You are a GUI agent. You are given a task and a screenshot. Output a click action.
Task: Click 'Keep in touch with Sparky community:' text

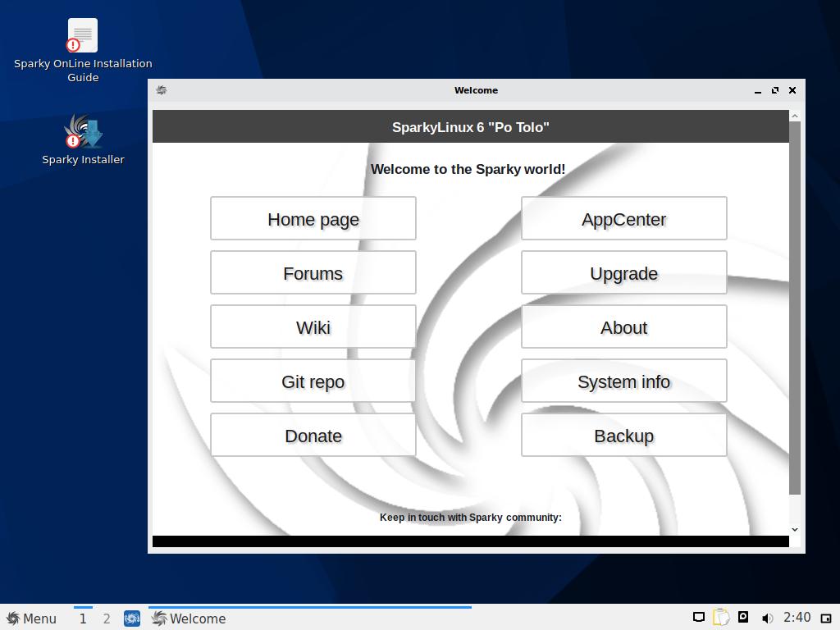point(470,517)
